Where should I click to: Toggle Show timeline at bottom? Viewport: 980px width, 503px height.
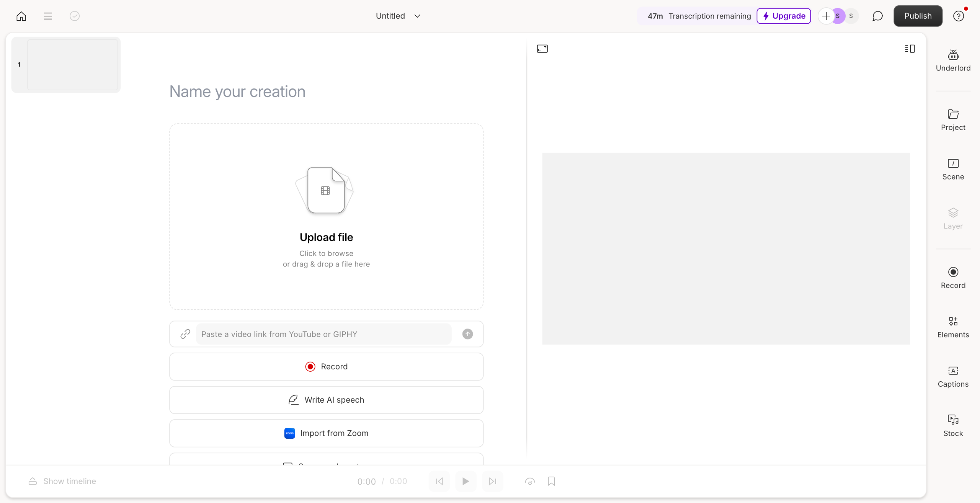(62, 481)
